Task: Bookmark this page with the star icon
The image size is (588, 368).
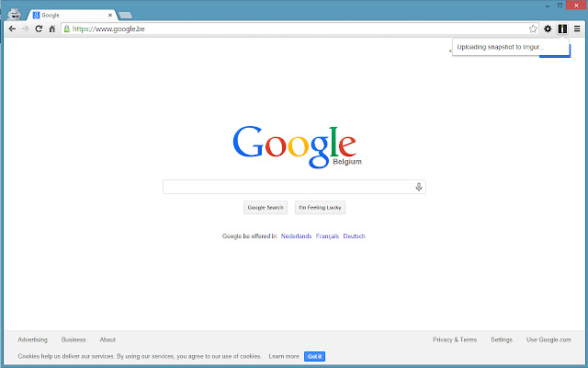Action: tap(533, 29)
